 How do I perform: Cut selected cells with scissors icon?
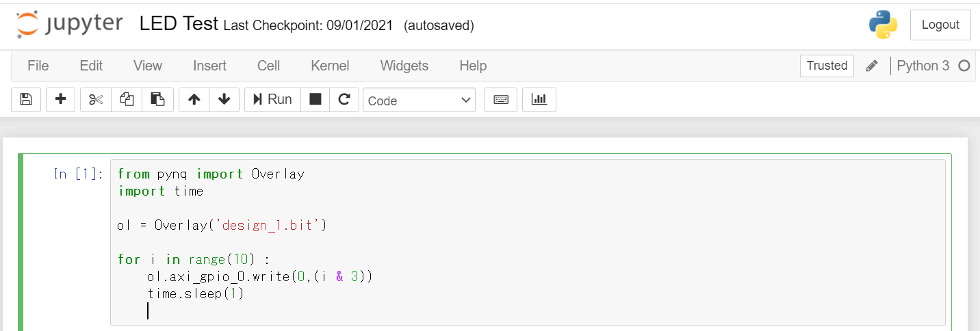[96, 100]
